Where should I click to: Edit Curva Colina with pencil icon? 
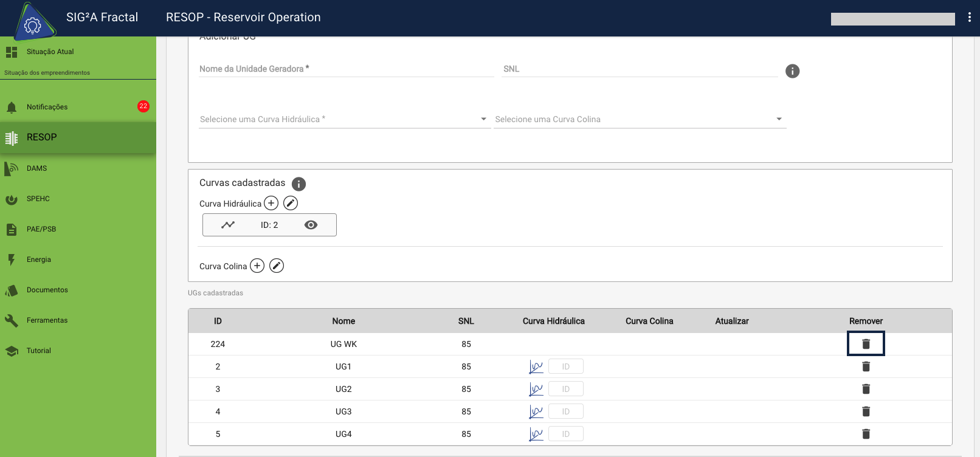277,266
